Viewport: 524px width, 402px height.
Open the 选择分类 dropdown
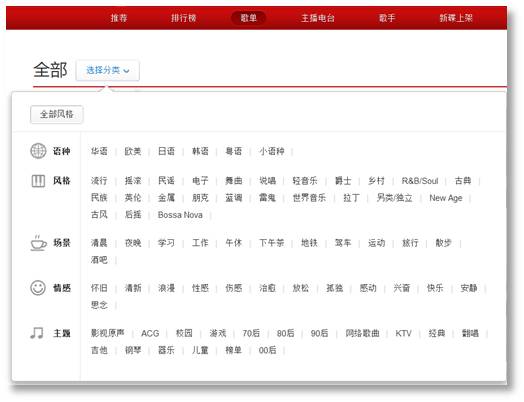108,70
